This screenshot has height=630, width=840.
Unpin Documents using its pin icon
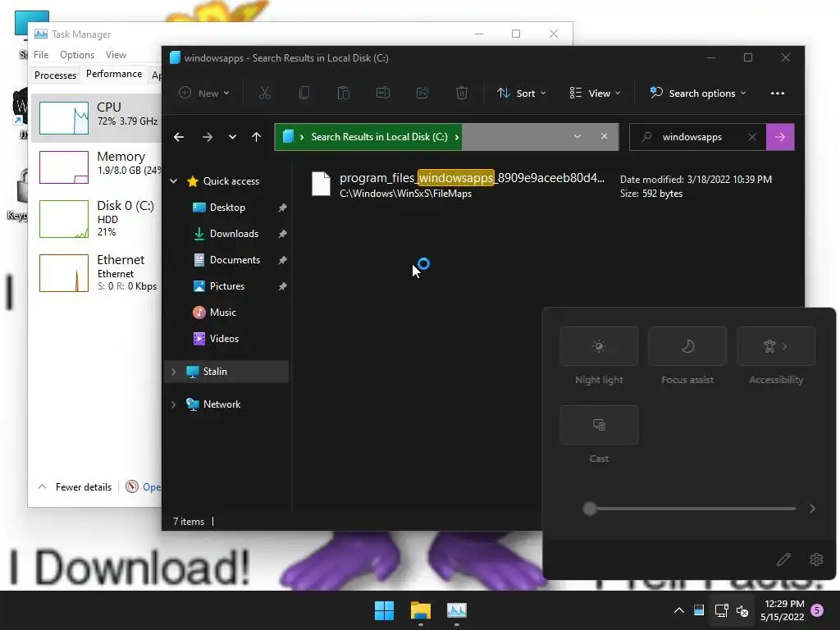282,260
